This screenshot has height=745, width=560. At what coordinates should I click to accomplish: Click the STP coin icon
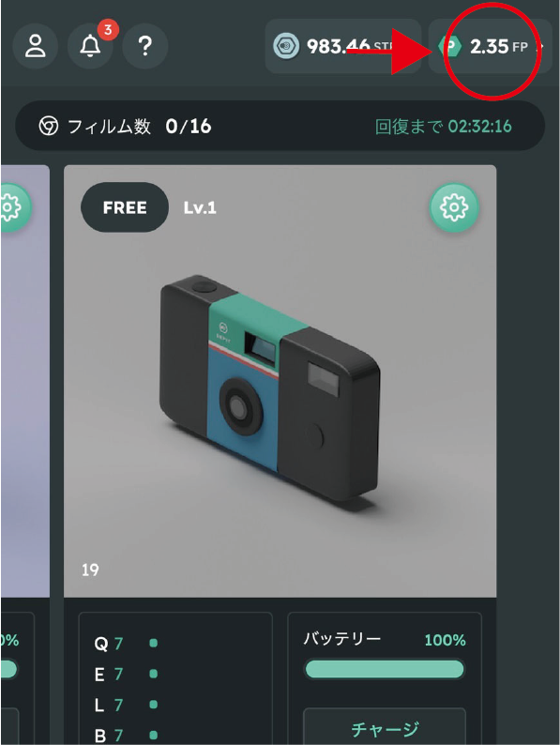[x=286, y=46]
